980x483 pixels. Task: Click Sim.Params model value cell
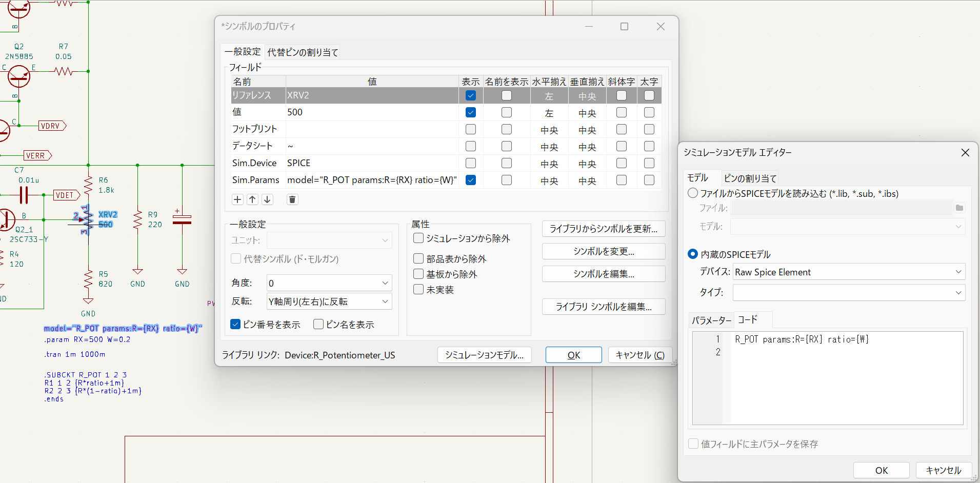click(x=372, y=180)
